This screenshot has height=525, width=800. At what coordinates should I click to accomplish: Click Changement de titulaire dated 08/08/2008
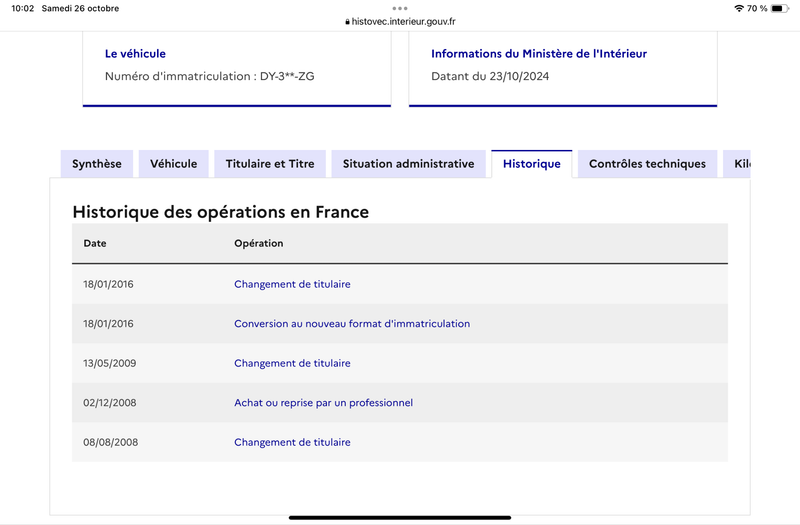[292, 442]
